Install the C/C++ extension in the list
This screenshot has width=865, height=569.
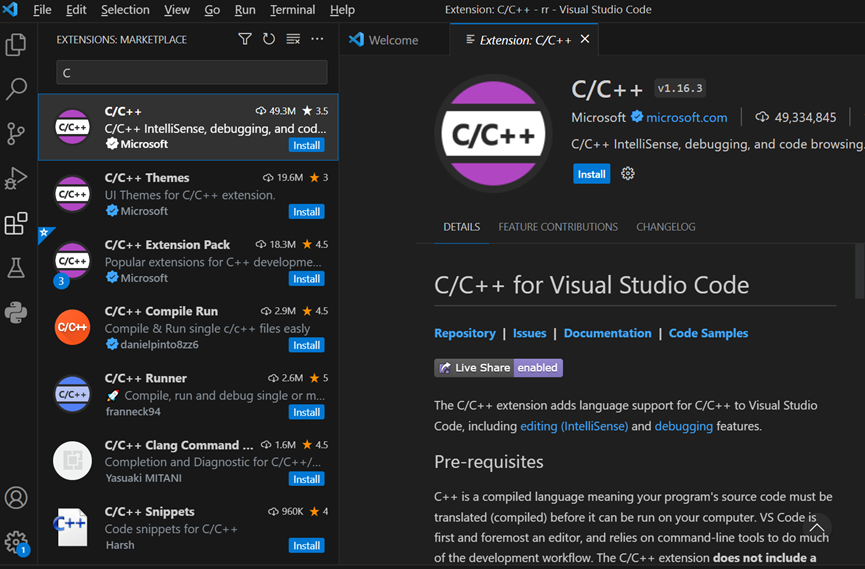(306, 145)
